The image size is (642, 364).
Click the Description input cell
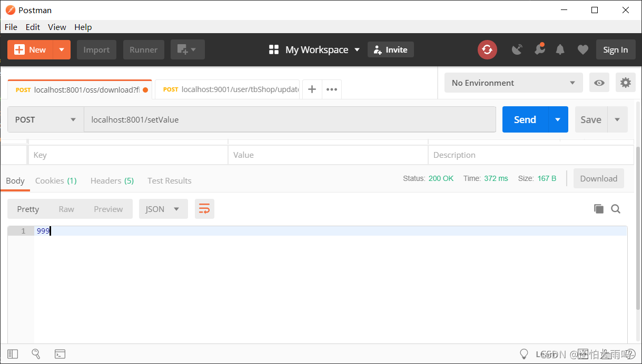point(531,155)
